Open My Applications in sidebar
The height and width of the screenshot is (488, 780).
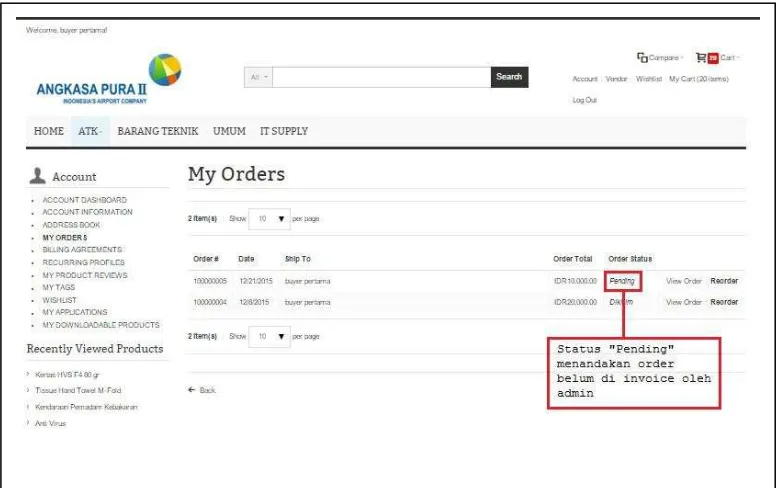coord(75,312)
